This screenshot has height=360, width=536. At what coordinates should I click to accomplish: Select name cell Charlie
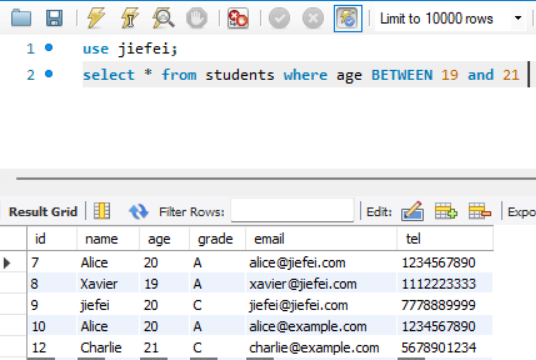pyautogui.click(x=108, y=348)
